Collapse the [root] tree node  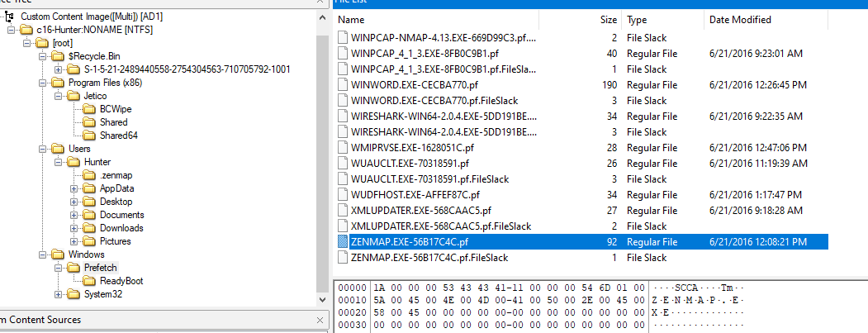click(x=26, y=43)
